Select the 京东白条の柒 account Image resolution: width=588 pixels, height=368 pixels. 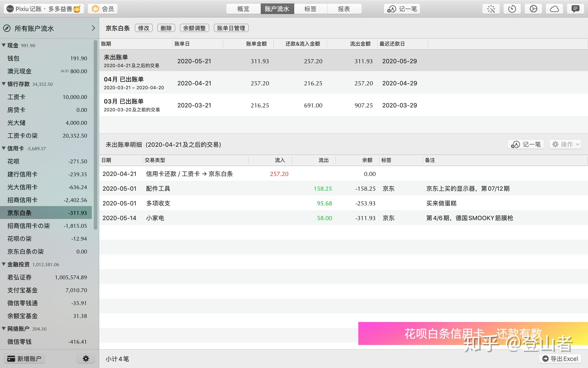[46, 252]
